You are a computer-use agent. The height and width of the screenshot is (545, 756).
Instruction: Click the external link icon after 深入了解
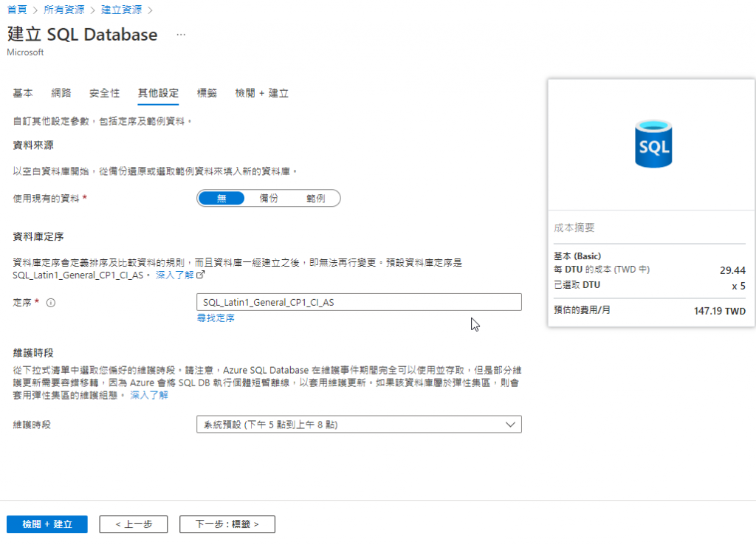click(x=201, y=275)
